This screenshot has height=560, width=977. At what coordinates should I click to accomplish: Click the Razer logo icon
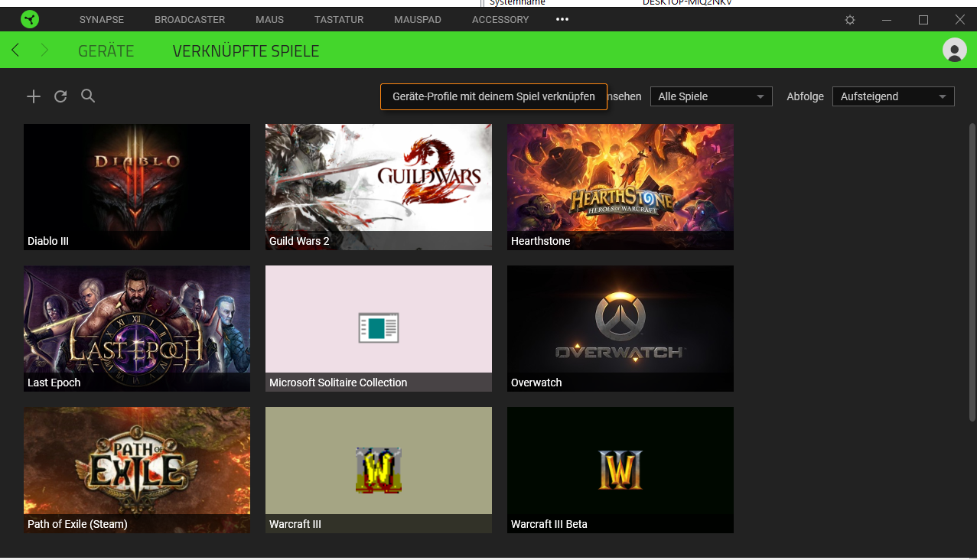click(x=29, y=19)
